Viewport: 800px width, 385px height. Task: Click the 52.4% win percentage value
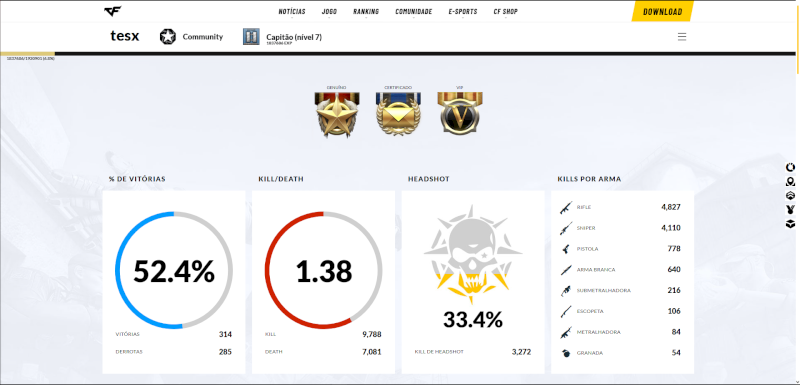point(174,271)
